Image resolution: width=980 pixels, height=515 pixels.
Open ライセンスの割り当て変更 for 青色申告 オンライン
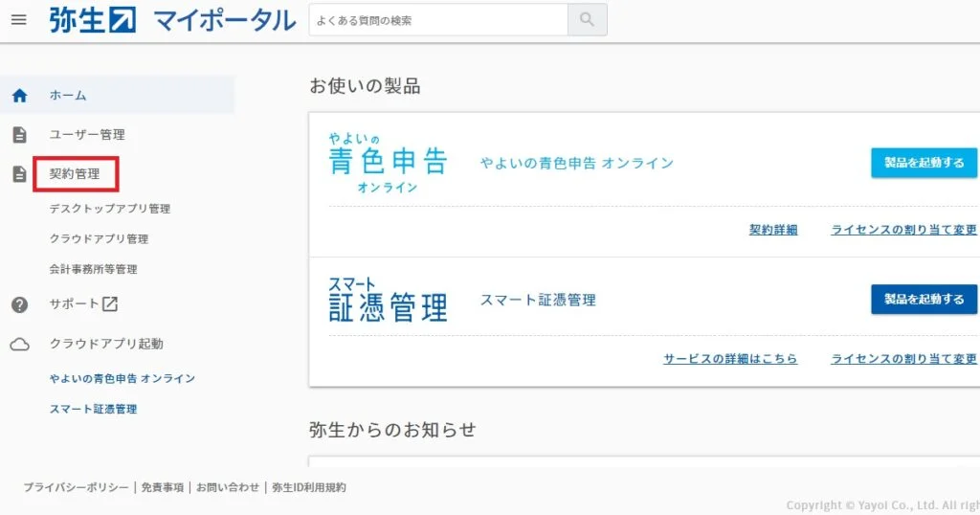(903, 230)
